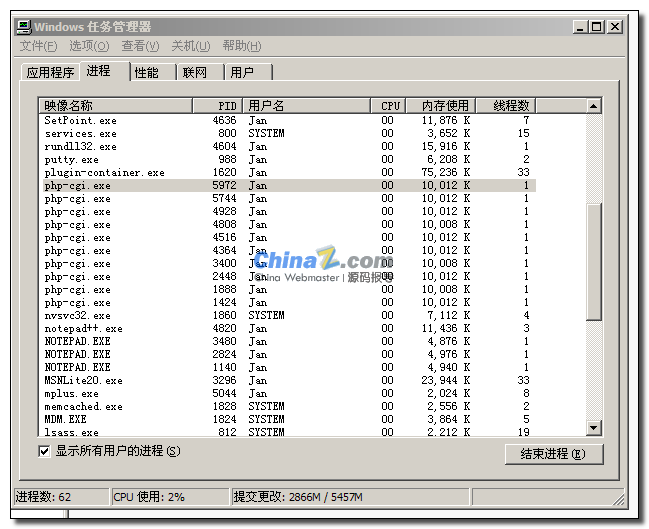This screenshot has width=649, height=529.
Task: Select NOTEPAD.EXE with PID 2824
Action: point(287,354)
